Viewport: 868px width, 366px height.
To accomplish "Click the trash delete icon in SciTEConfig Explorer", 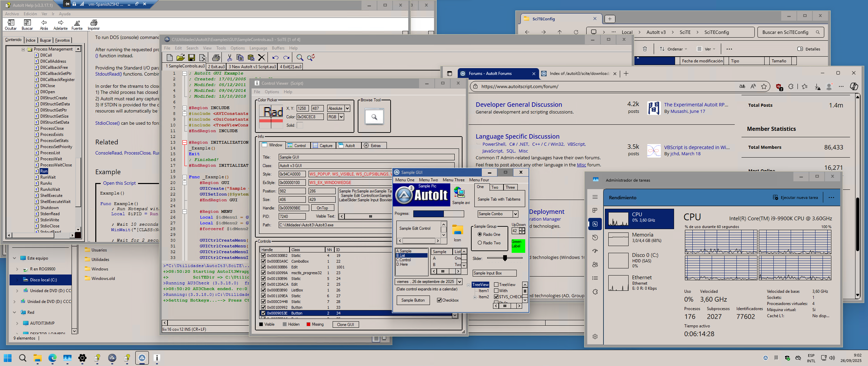I will click(645, 49).
